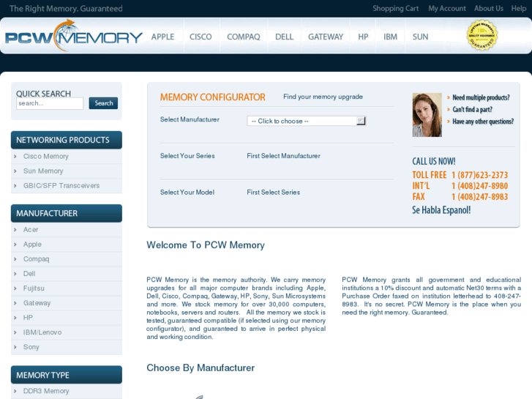532x399 pixels.
Task: Click the gold guarantee seal badge
Action: (x=482, y=35)
